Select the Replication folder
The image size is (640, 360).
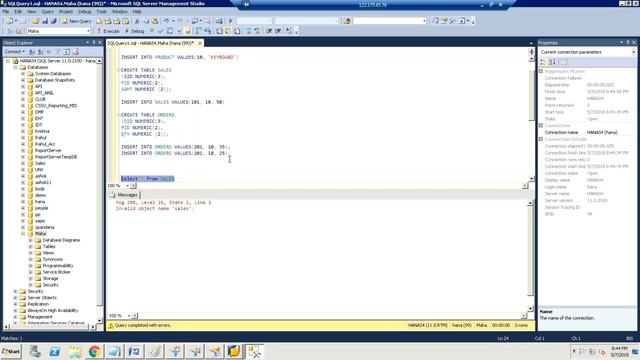38,304
